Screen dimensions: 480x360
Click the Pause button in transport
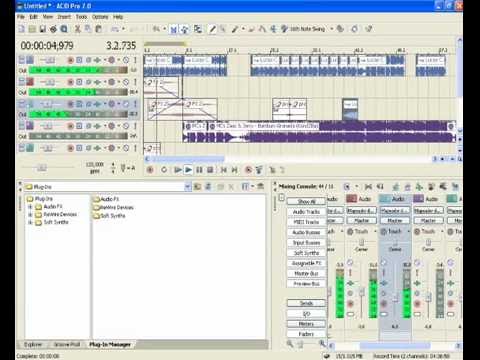coord(199,170)
